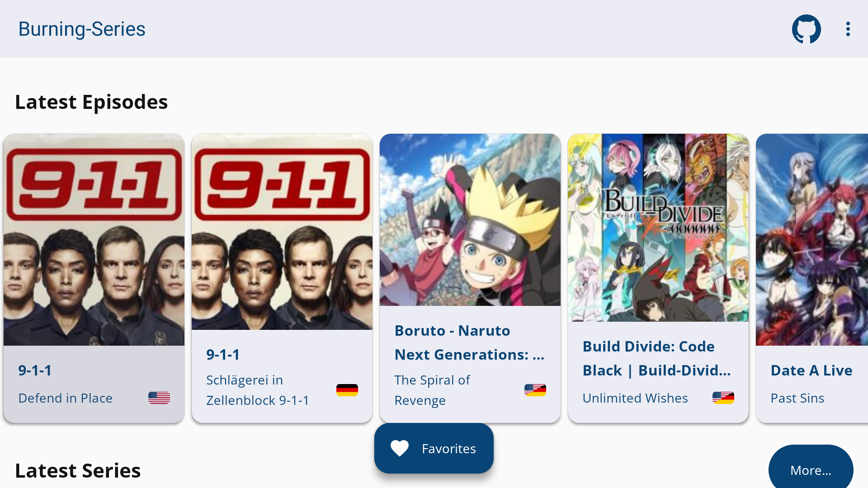The width and height of the screenshot is (868, 488).
Task: Open episode The Spiral of Revenge
Action: click(x=432, y=390)
